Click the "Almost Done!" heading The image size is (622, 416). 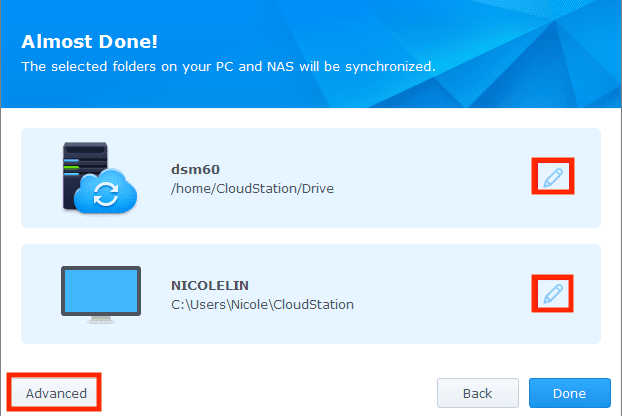[x=88, y=42]
